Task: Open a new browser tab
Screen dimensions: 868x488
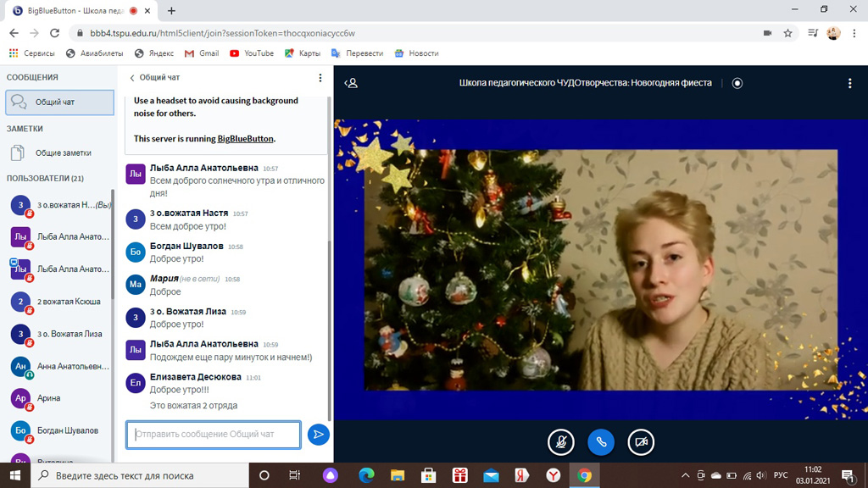Action: tap(171, 11)
